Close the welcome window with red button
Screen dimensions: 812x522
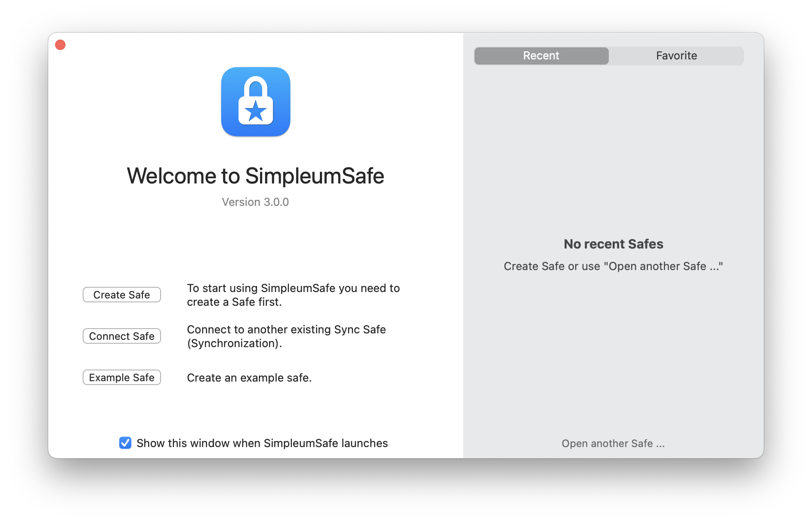60,45
